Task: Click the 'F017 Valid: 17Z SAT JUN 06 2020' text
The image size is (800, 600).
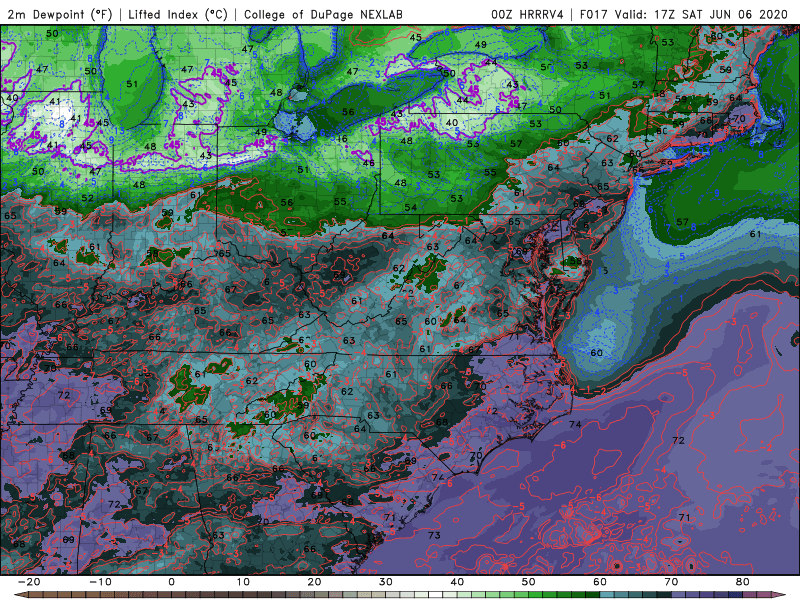Action: [684, 14]
